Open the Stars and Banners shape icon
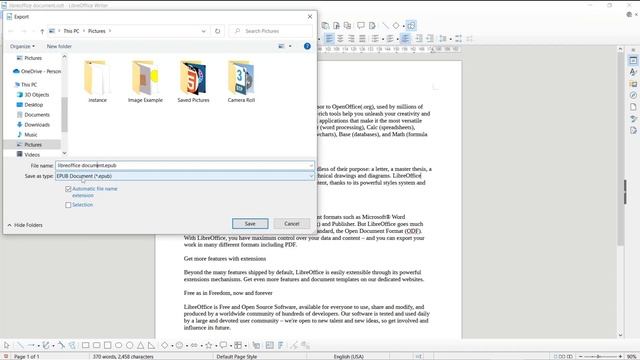Image resolution: width=640 pixels, height=360 pixels. click(209, 345)
